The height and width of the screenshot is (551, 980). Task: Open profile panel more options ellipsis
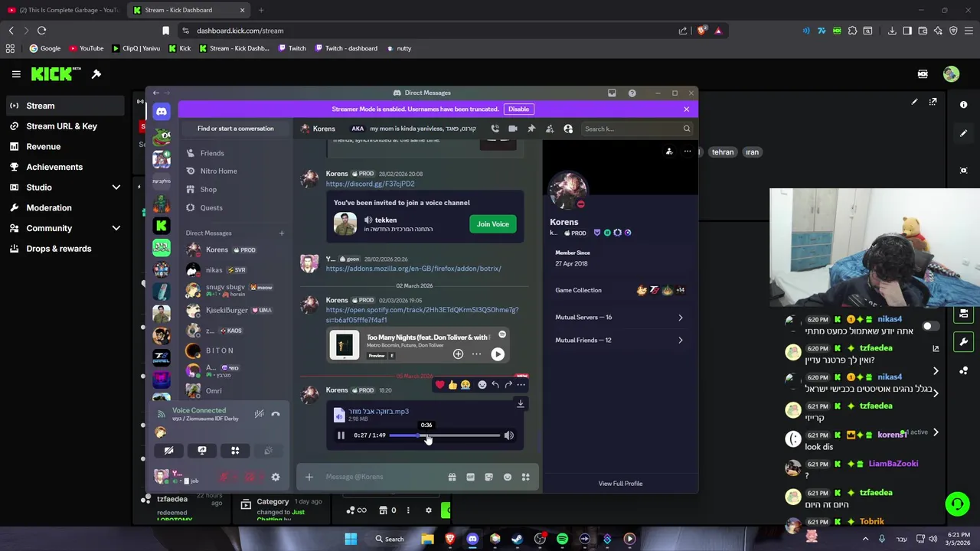click(x=688, y=152)
